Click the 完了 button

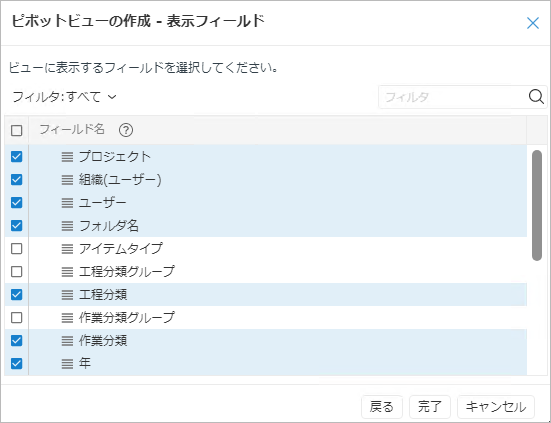[429, 407]
